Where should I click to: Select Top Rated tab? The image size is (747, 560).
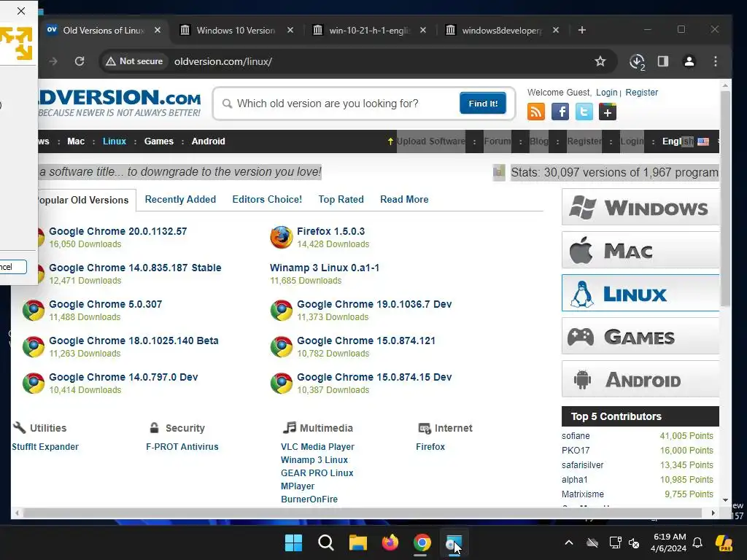tap(341, 199)
